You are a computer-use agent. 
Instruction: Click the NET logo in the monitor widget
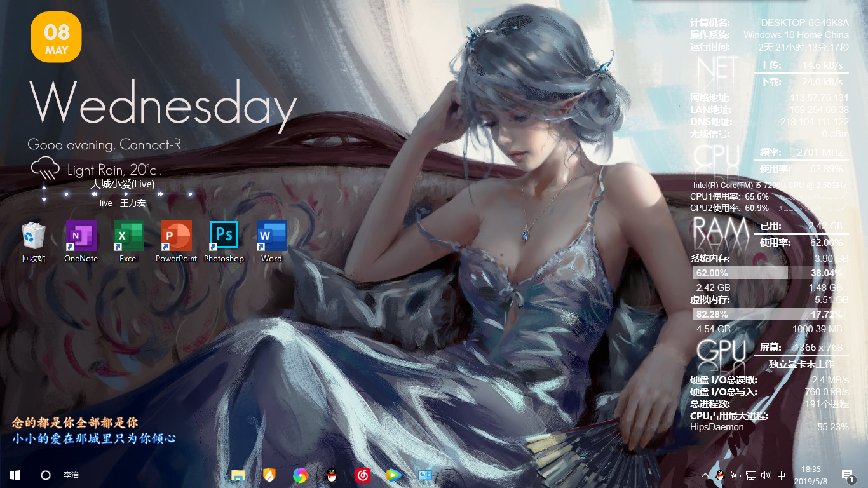717,71
